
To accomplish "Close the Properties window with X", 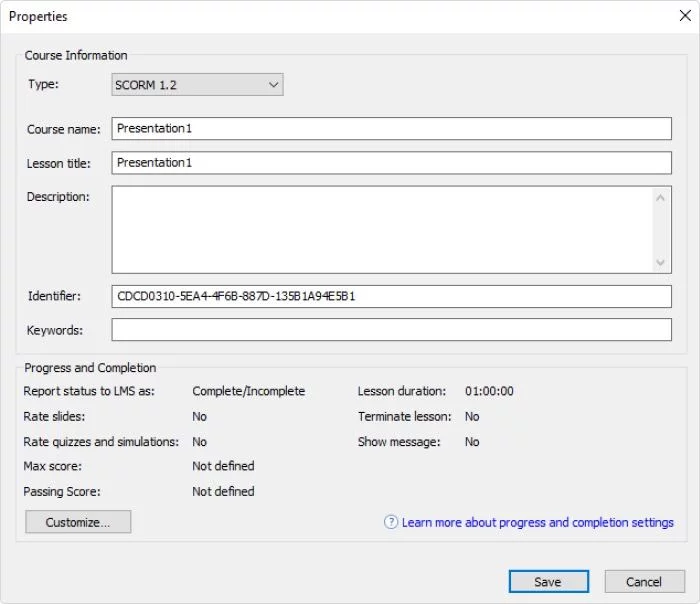I will [x=685, y=16].
